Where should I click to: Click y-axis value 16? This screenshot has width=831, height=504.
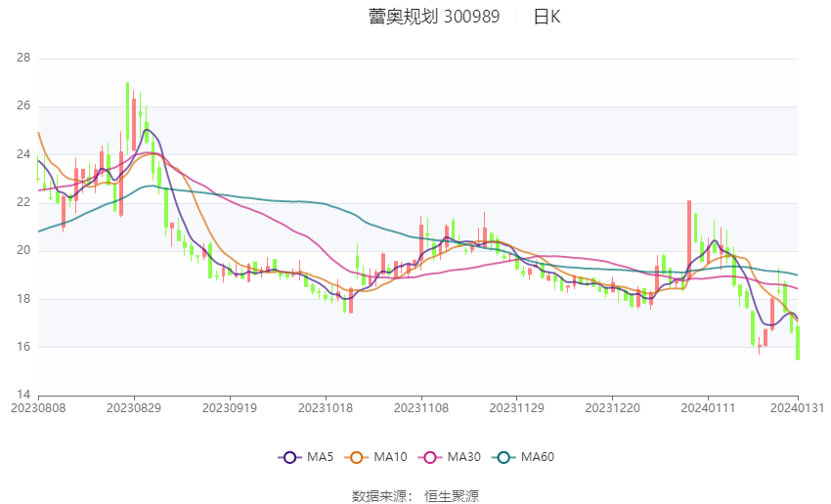pos(23,347)
